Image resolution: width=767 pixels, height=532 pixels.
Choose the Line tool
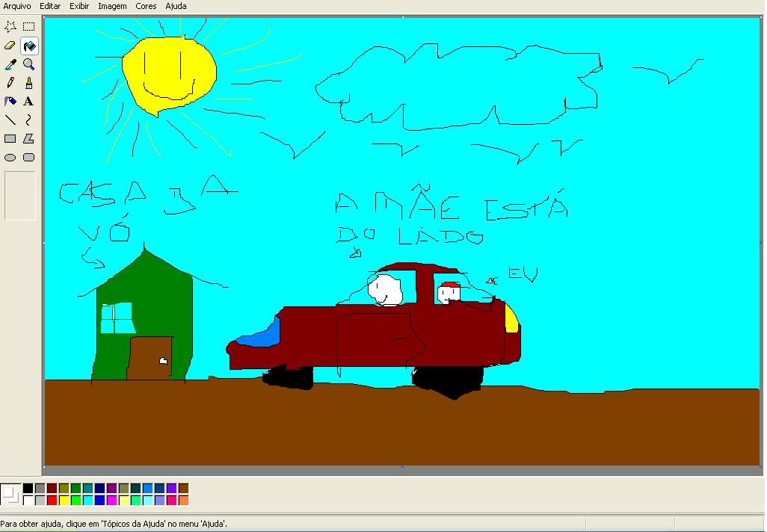(10, 120)
